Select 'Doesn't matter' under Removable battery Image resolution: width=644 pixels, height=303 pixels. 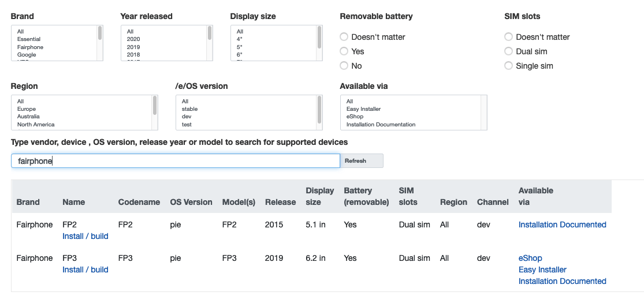coord(344,37)
